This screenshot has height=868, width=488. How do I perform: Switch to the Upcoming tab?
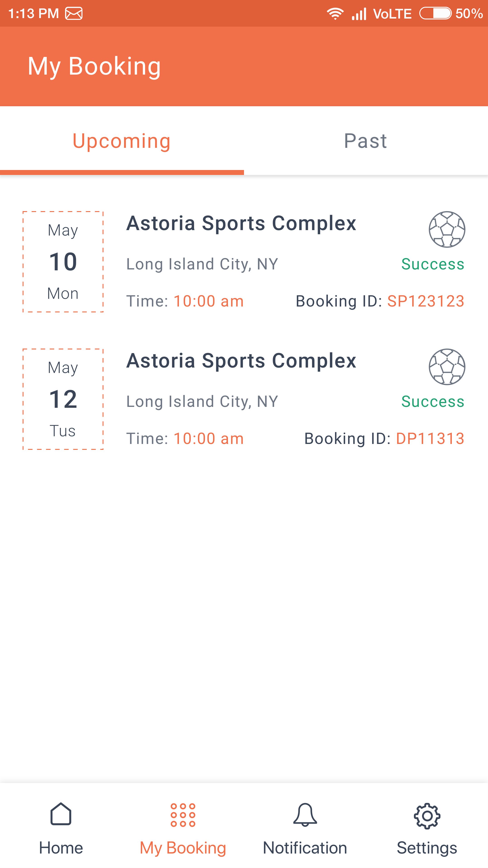point(122,141)
